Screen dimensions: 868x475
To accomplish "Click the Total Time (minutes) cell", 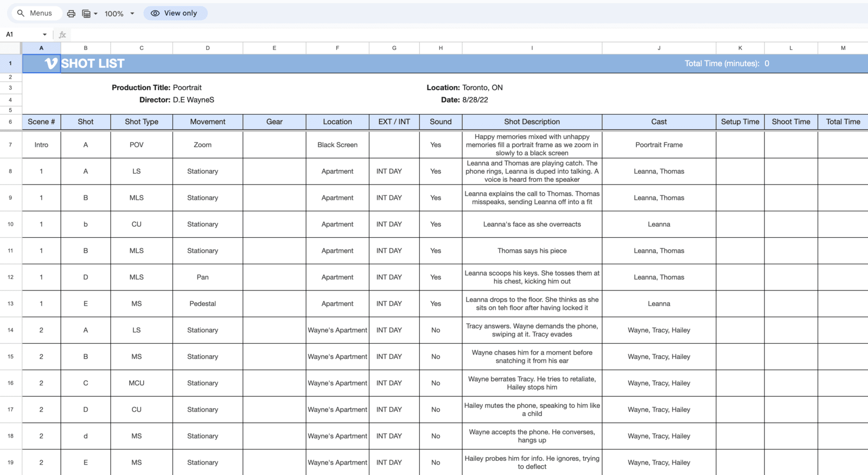I will tap(726, 64).
